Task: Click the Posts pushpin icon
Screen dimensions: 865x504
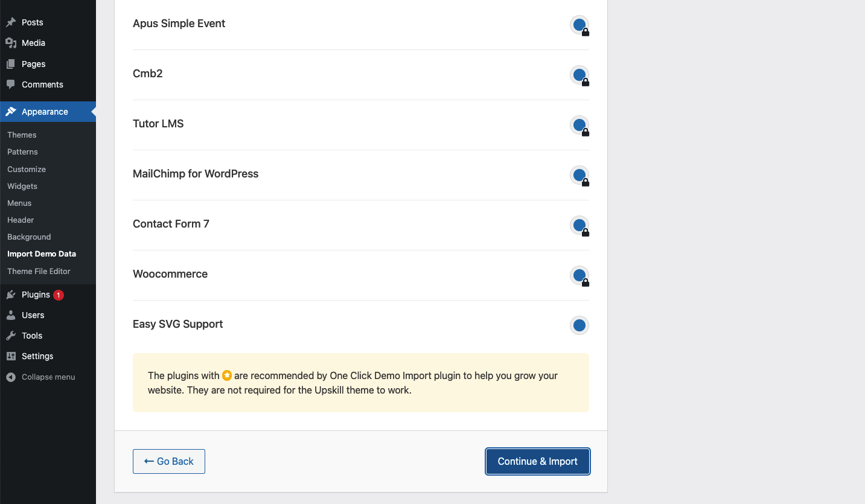Action: point(11,22)
